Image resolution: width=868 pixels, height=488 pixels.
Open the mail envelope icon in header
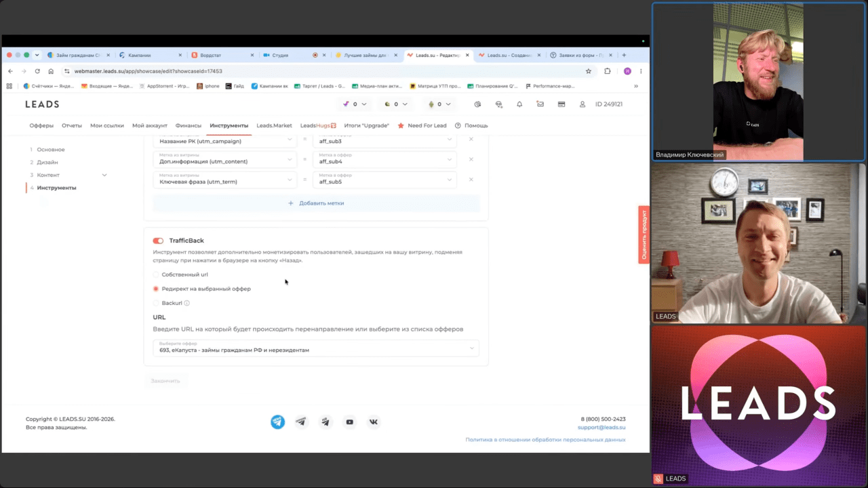click(540, 104)
